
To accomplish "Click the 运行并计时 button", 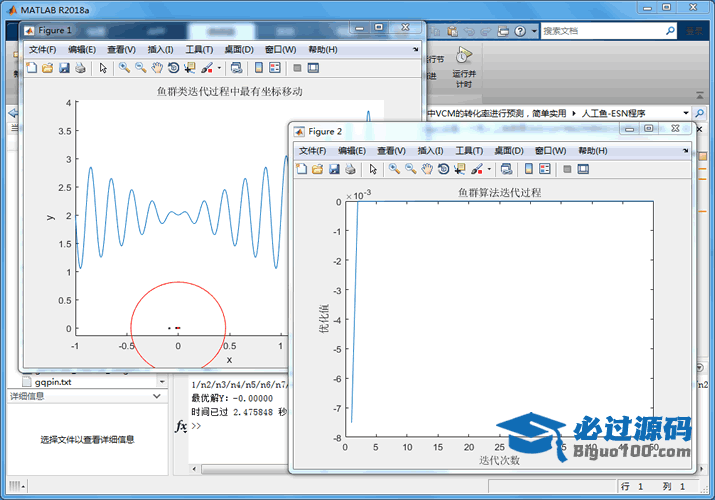I will coord(463,66).
